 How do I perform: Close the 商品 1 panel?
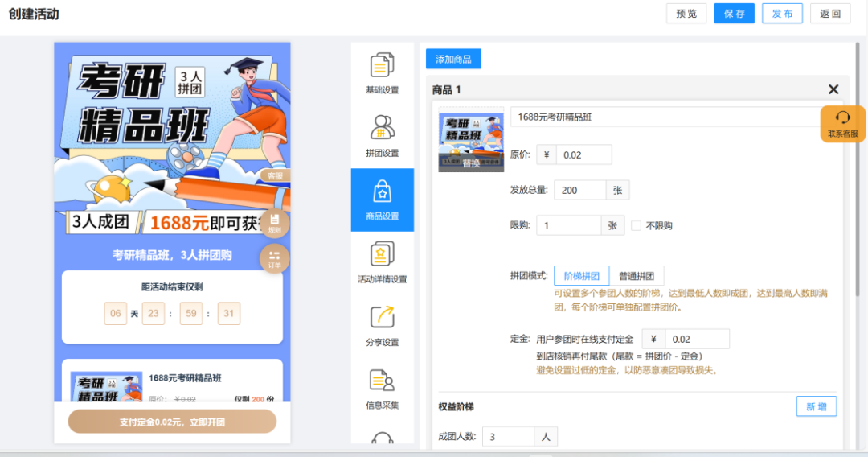(x=833, y=89)
